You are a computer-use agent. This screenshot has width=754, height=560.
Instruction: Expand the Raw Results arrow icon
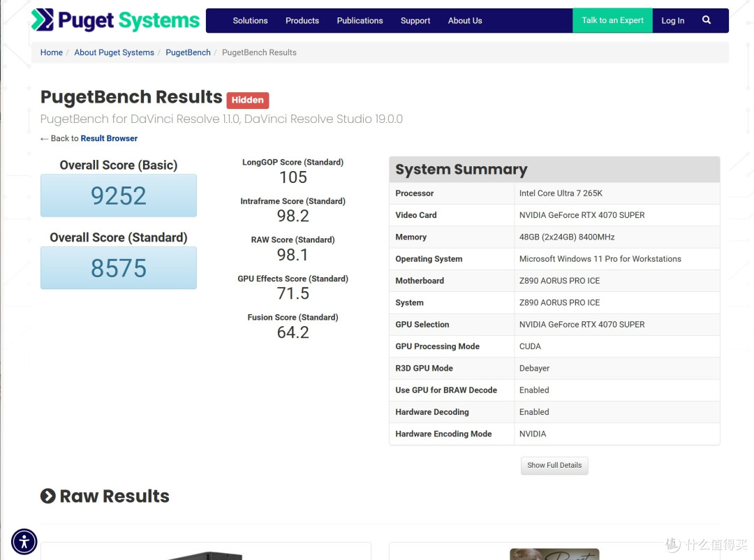coord(47,496)
